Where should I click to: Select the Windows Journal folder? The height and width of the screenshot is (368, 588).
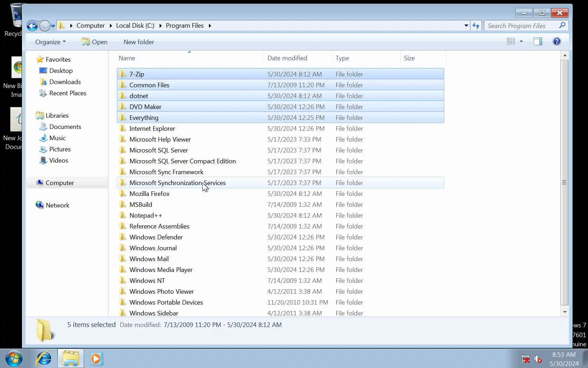pyautogui.click(x=153, y=248)
